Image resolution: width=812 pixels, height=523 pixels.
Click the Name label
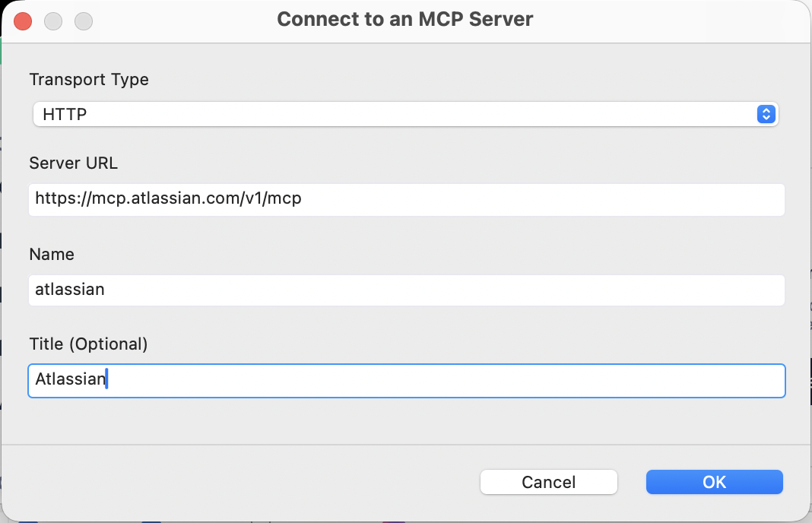[x=52, y=255]
